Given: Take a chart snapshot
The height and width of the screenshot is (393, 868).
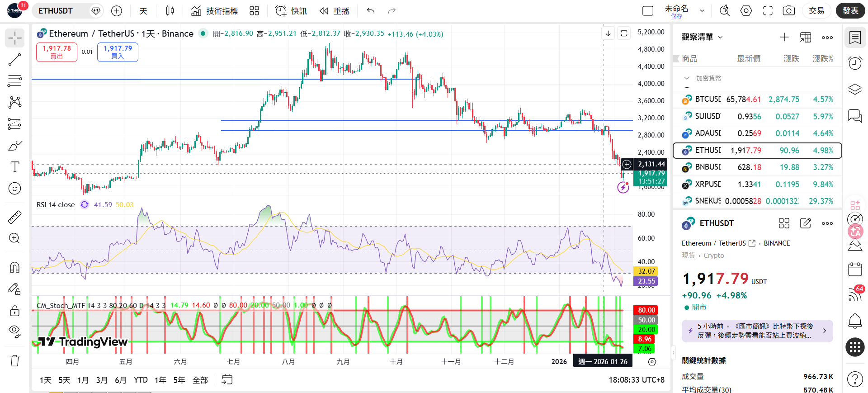Looking at the screenshot, I should click(x=789, y=11).
